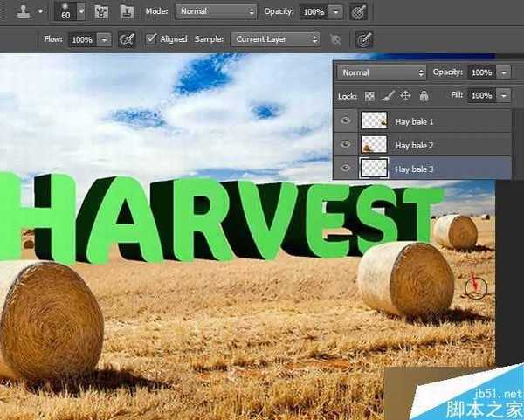The width and height of the screenshot is (524, 420).
Task: Click the lock all padlock icon
Action: point(424,95)
